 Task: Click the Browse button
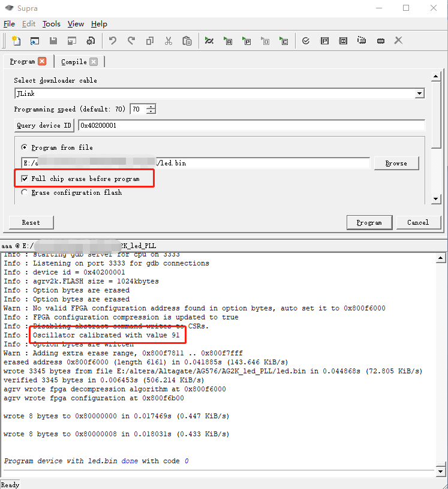coord(396,163)
